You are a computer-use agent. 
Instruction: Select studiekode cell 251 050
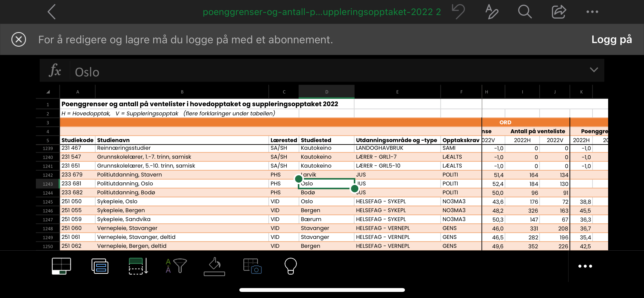point(78,201)
